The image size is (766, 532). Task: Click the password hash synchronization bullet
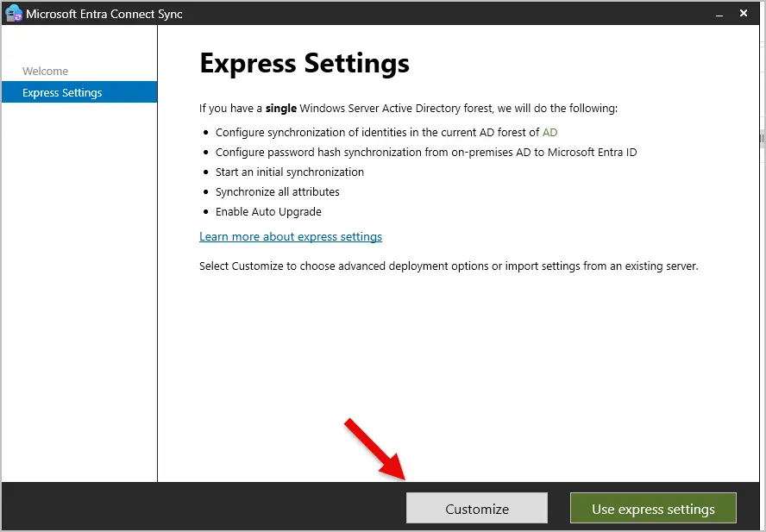(426, 152)
